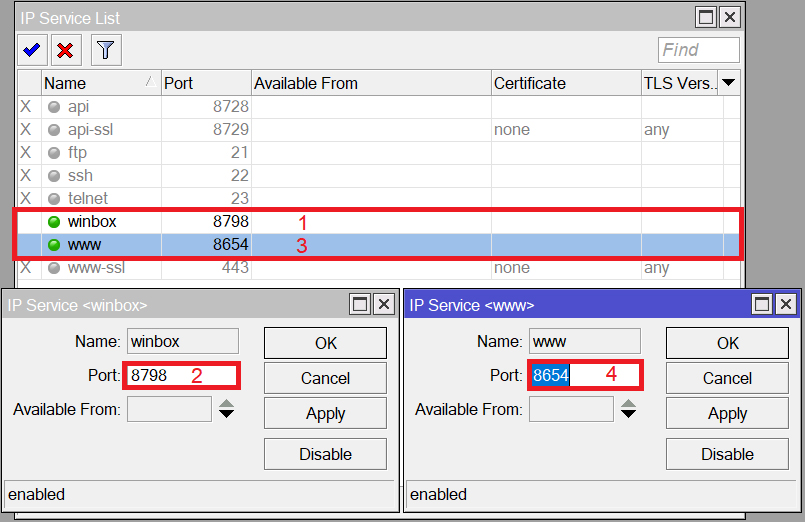Confirm winbox dialog with OK
This screenshot has height=522, width=805.
[x=325, y=343]
